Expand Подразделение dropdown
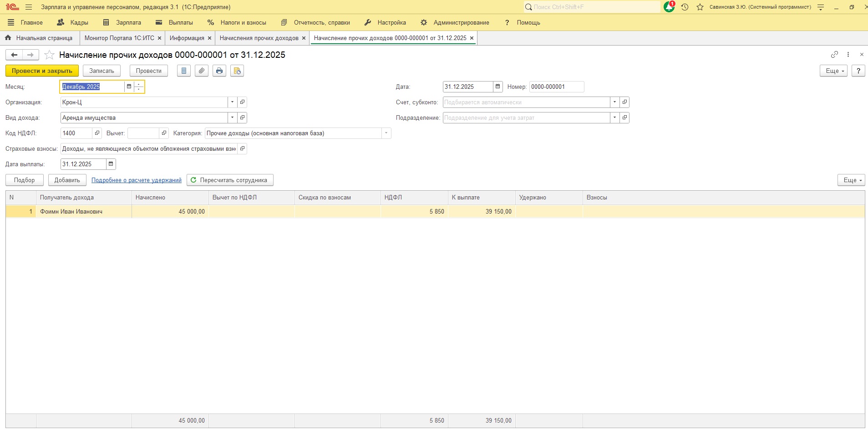The width and height of the screenshot is (868, 434). (x=615, y=117)
